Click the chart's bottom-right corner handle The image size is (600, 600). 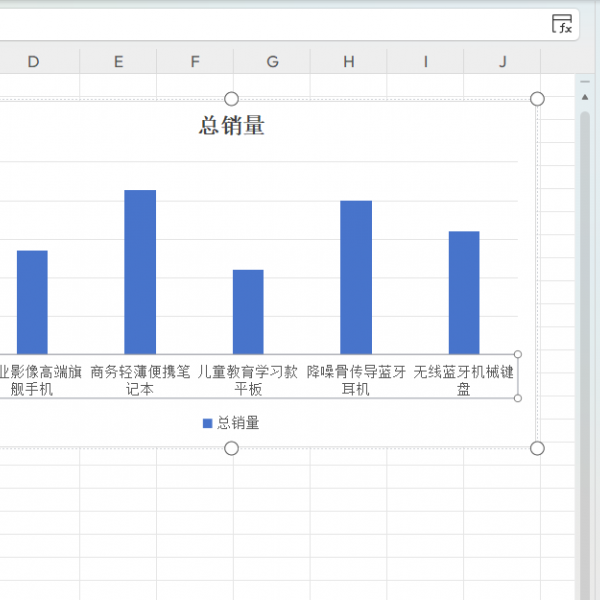pos(537,448)
